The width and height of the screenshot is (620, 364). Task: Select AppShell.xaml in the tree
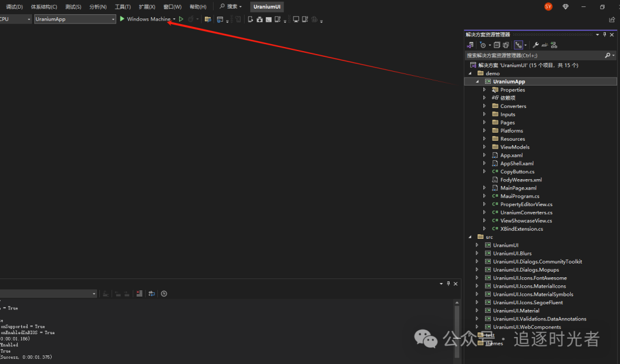coord(517,164)
